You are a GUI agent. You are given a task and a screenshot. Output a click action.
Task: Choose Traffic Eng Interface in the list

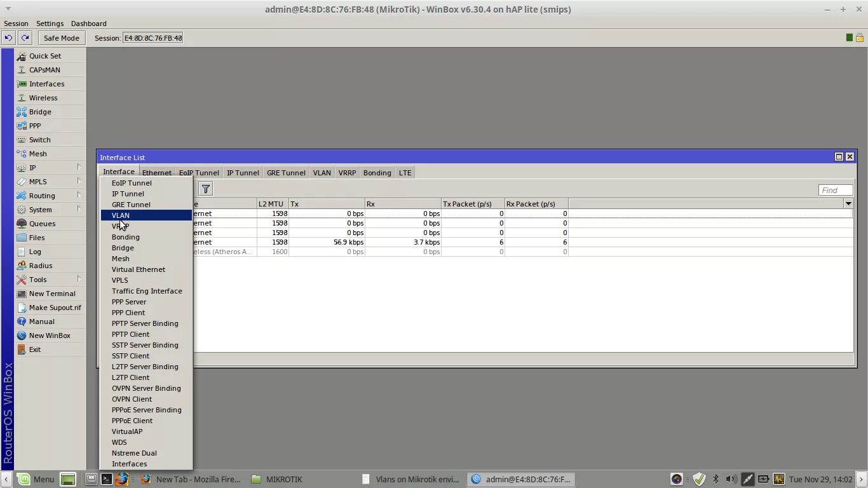[x=146, y=291]
